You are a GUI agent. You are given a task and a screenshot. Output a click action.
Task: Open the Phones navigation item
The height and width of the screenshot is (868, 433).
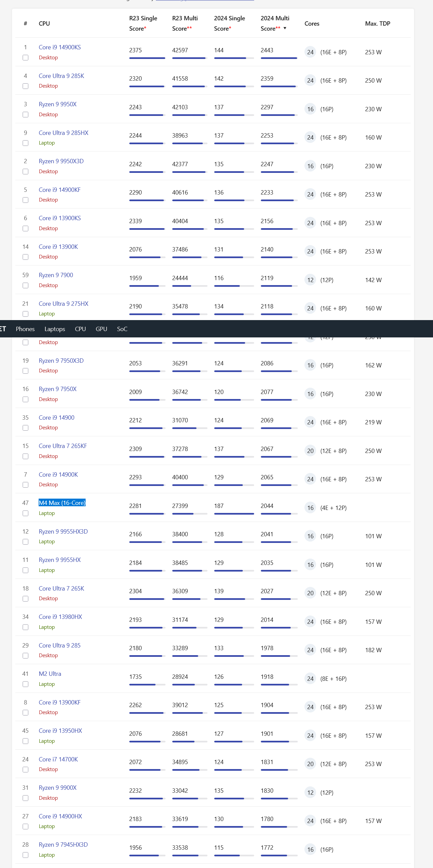(x=25, y=329)
